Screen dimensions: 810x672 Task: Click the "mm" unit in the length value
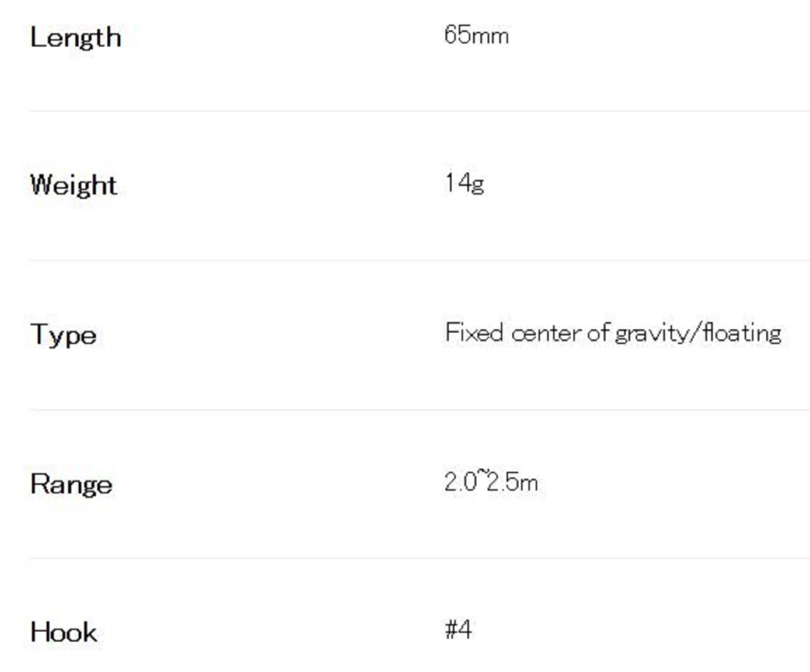coord(490,36)
